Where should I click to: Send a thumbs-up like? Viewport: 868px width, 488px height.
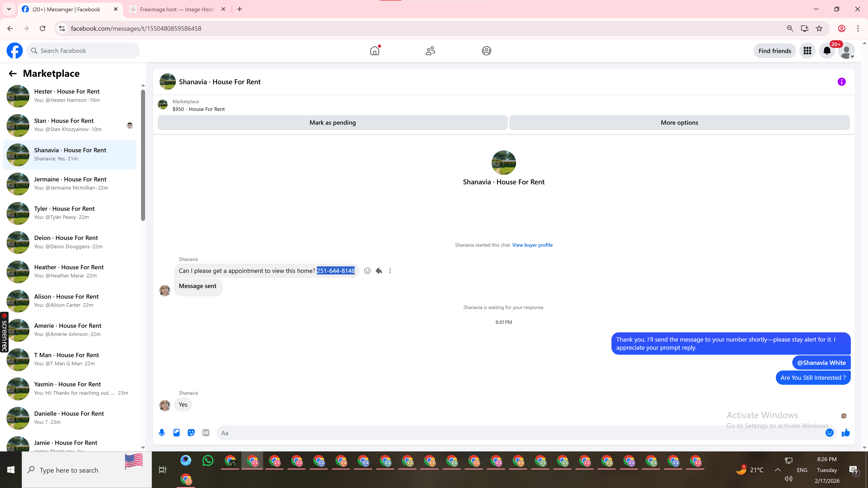[846, 433]
